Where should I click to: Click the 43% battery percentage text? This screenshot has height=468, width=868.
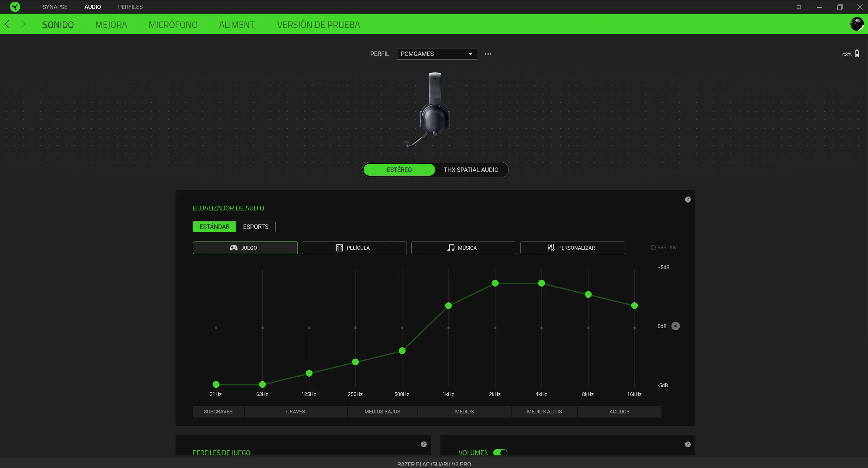coord(847,55)
